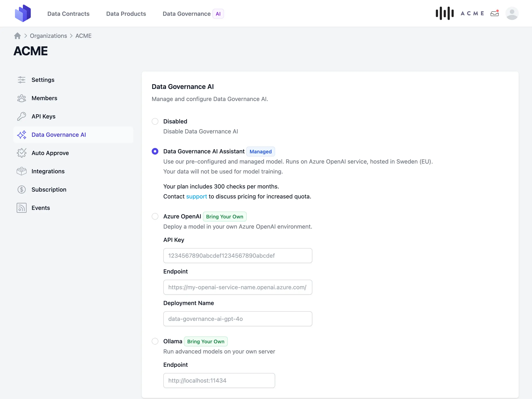Open Data Products in top navigation
532x399 pixels.
[126, 14]
